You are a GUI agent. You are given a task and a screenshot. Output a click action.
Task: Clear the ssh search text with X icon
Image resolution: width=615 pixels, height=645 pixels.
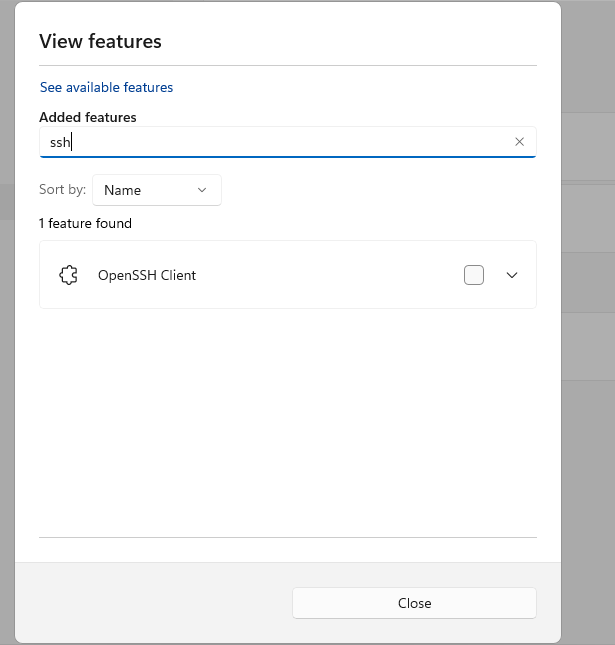click(519, 142)
